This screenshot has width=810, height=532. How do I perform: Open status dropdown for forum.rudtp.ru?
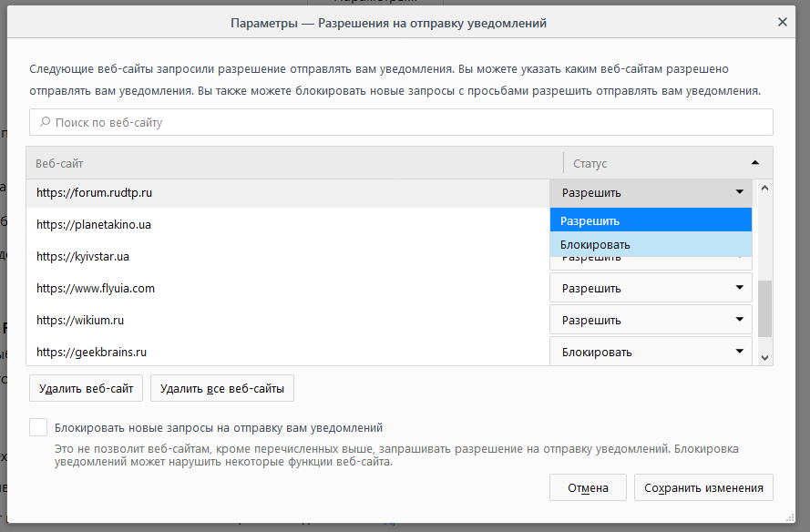tap(651, 192)
